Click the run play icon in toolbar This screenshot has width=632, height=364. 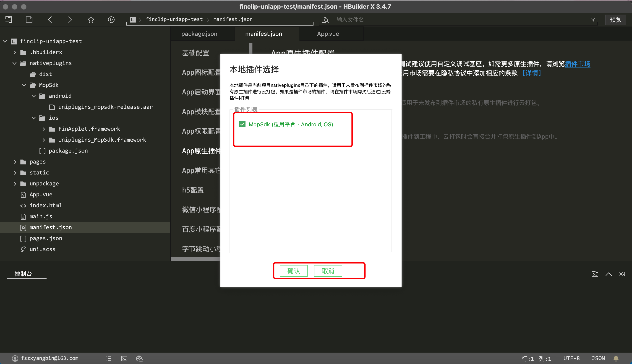[111, 20]
